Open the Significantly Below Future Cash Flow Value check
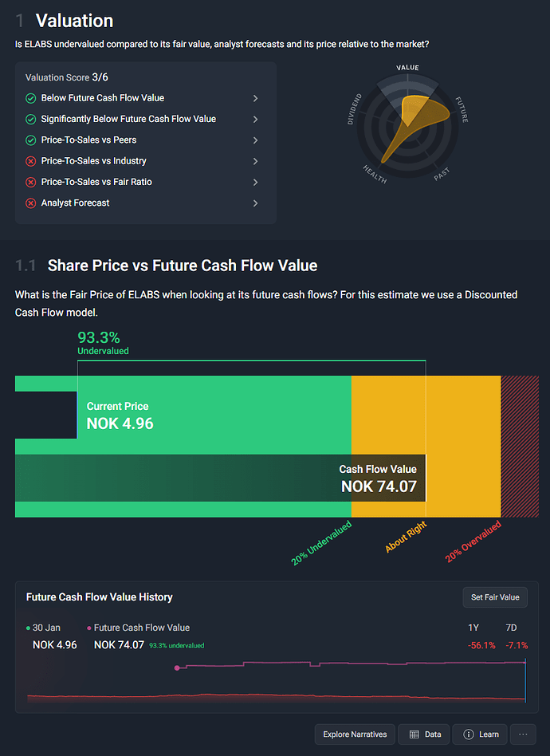Screen dimensions: 550x756 click(128, 119)
